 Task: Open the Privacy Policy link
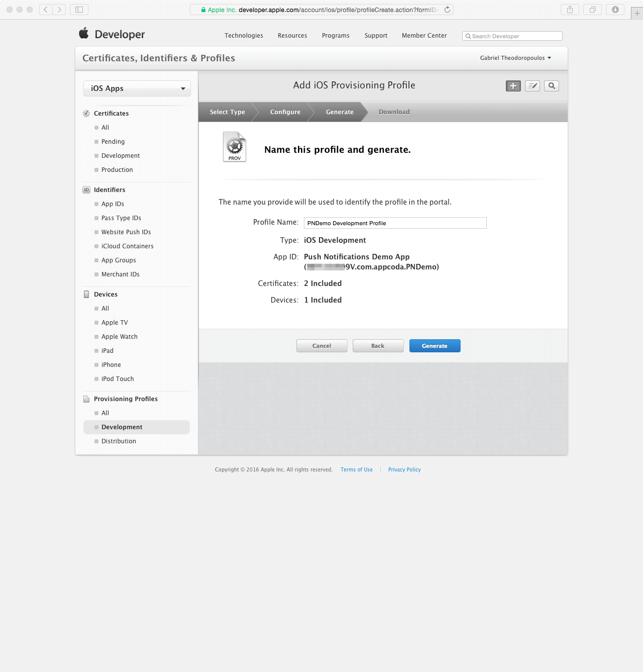pos(404,469)
